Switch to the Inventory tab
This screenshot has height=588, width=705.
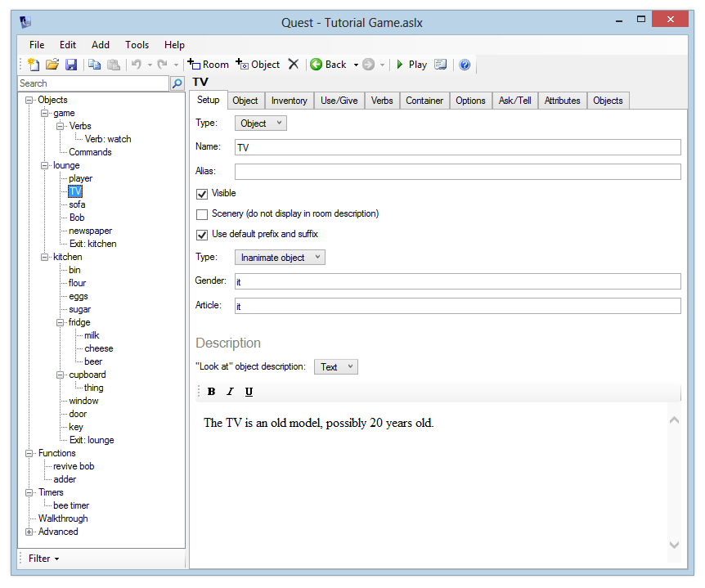click(289, 101)
